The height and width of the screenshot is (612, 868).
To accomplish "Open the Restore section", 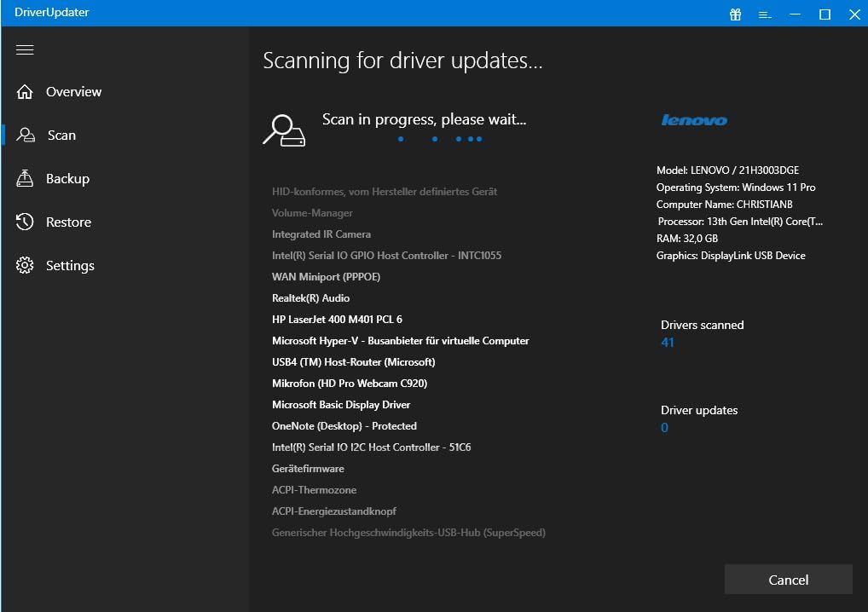I will 69,222.
